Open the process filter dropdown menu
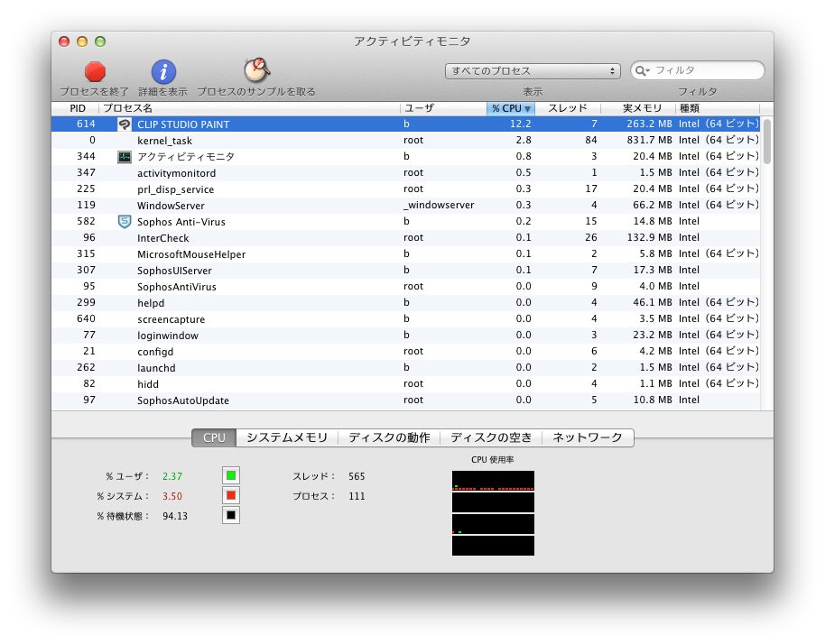Screen dimensions: 825x644 click(x=533, y=70)
